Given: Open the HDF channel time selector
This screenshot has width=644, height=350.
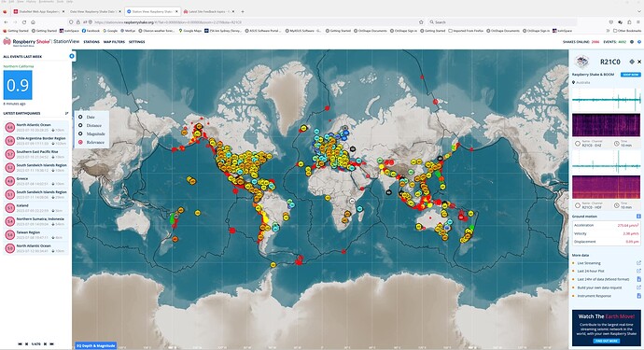Looking at the screenshot, I should point(623,205).
